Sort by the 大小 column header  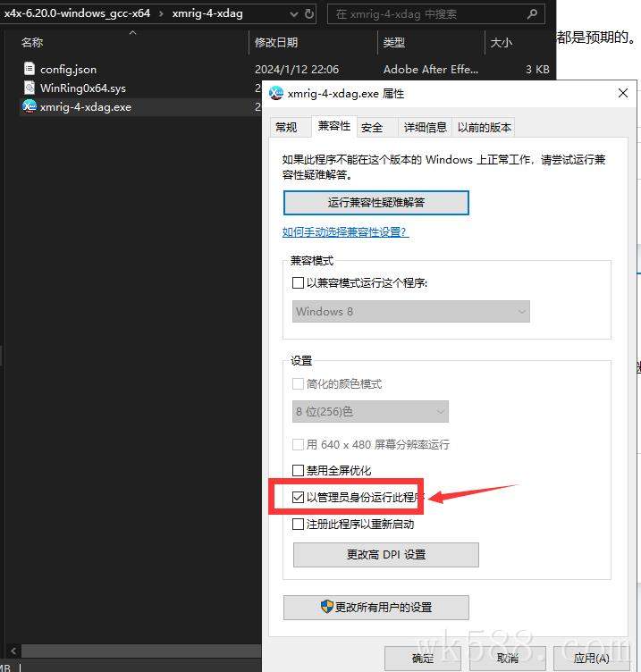click(502, 42)
